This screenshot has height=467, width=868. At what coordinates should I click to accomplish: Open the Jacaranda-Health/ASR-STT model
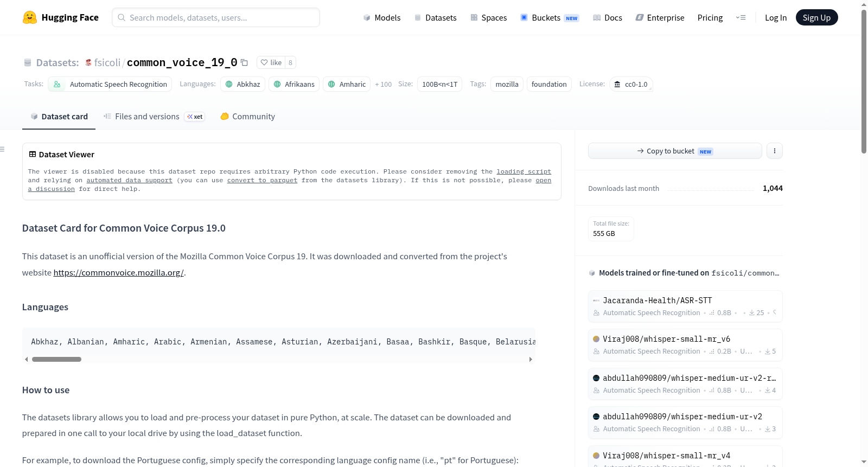(685, 306)
